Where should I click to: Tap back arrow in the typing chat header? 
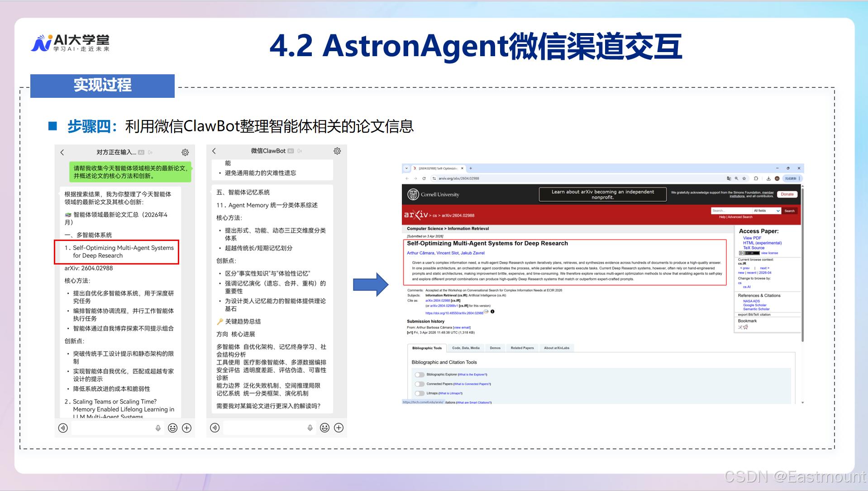pos(62,152)
